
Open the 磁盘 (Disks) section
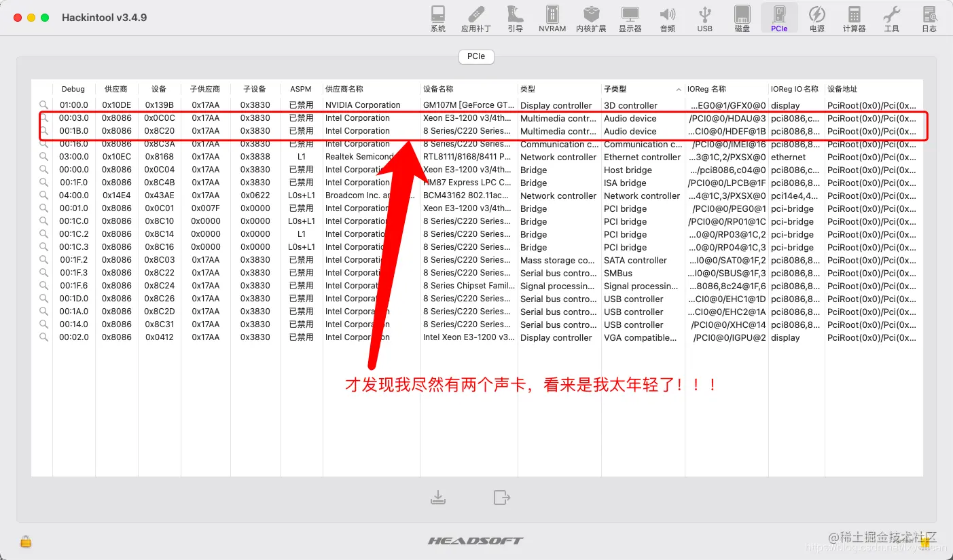click(742, 19)
